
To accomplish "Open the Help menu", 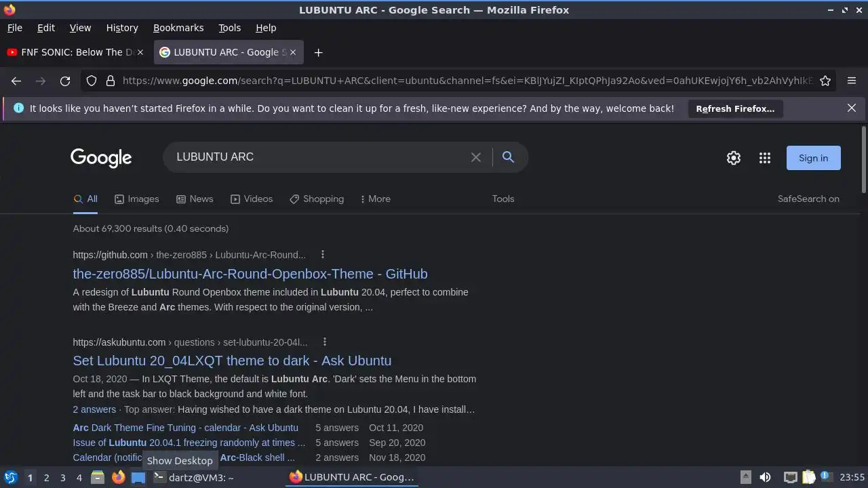I will (x=266, y=28).
